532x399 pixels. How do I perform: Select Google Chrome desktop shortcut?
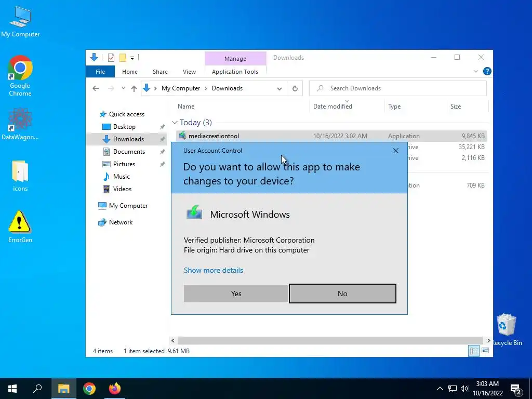20,76
